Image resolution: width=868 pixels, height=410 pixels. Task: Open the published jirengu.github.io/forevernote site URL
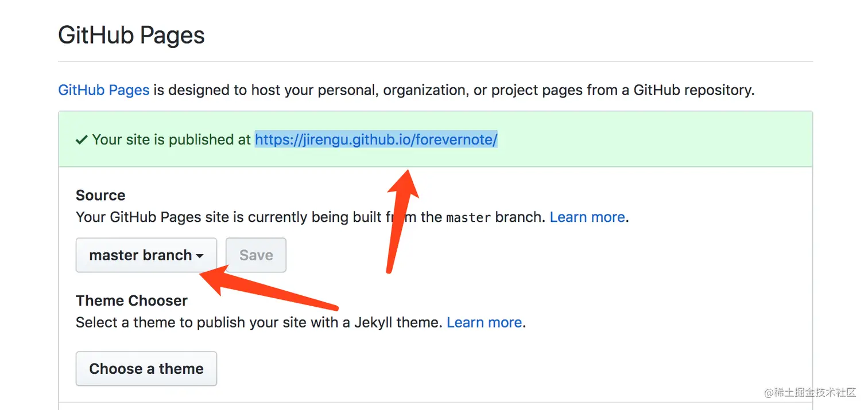coord(376,139)
